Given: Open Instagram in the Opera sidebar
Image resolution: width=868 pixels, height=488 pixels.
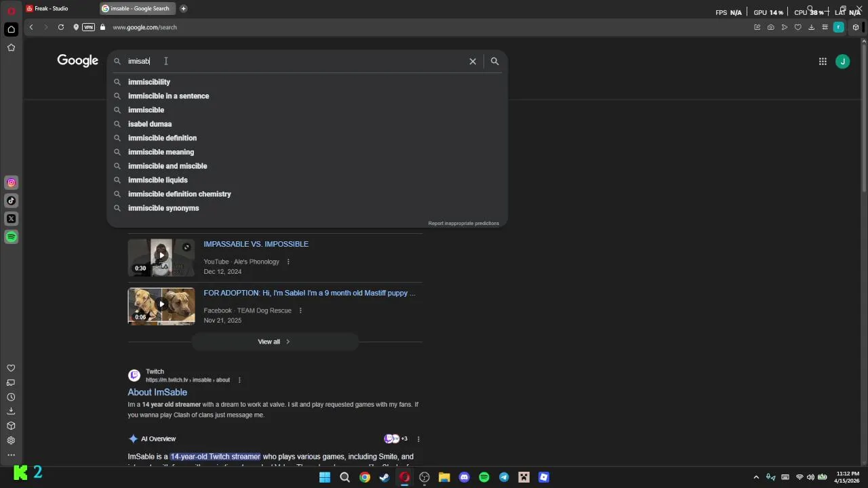Looking at the screenshot, I should (x=12, y=182).
